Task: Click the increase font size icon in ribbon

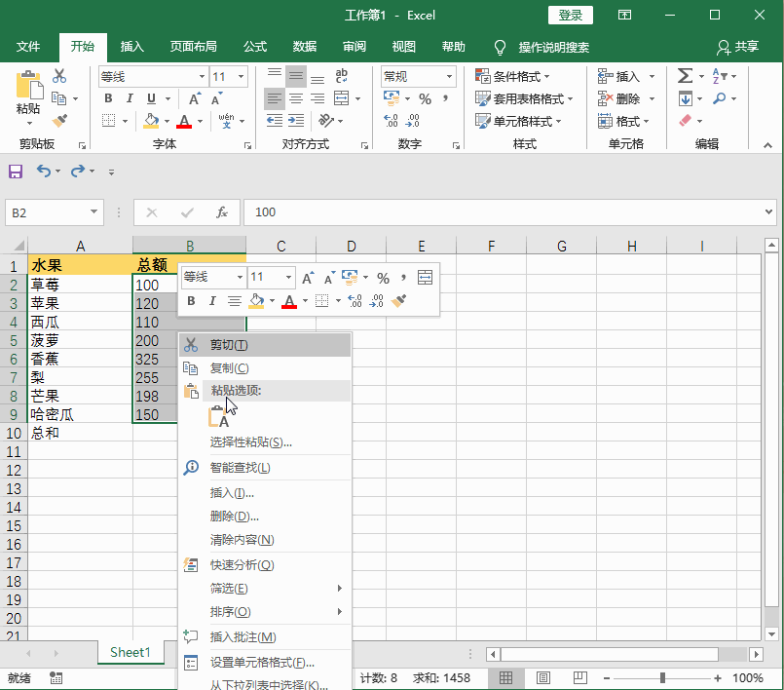Action: click(x=195, y=98)
